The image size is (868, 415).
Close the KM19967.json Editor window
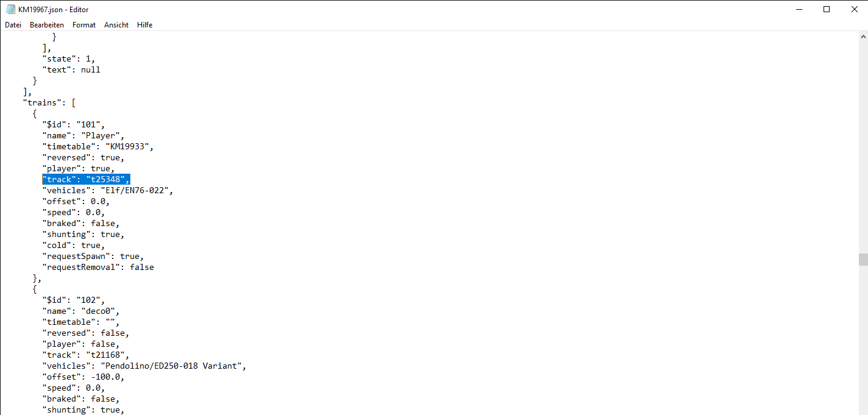point(854,9)
